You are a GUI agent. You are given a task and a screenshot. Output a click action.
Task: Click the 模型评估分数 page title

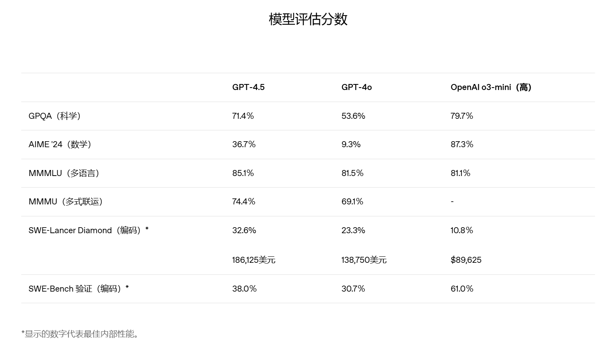coord(308,19)
